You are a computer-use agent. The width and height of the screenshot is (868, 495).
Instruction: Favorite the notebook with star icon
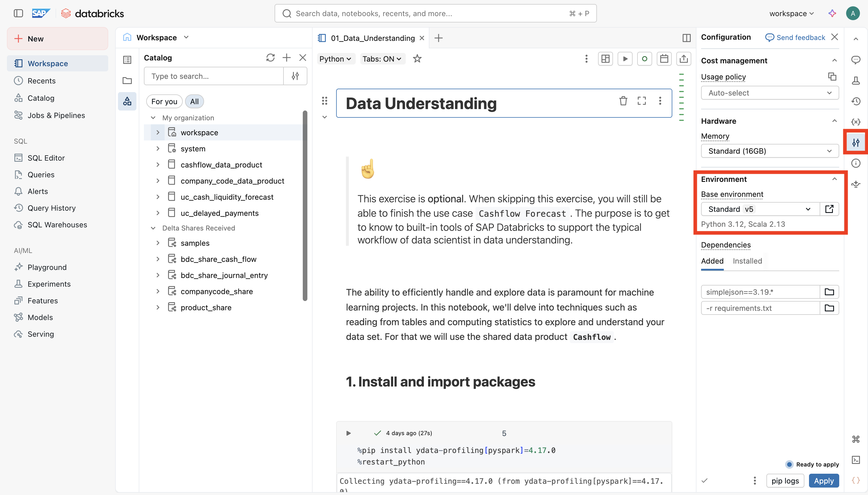(x=417, y=59)
